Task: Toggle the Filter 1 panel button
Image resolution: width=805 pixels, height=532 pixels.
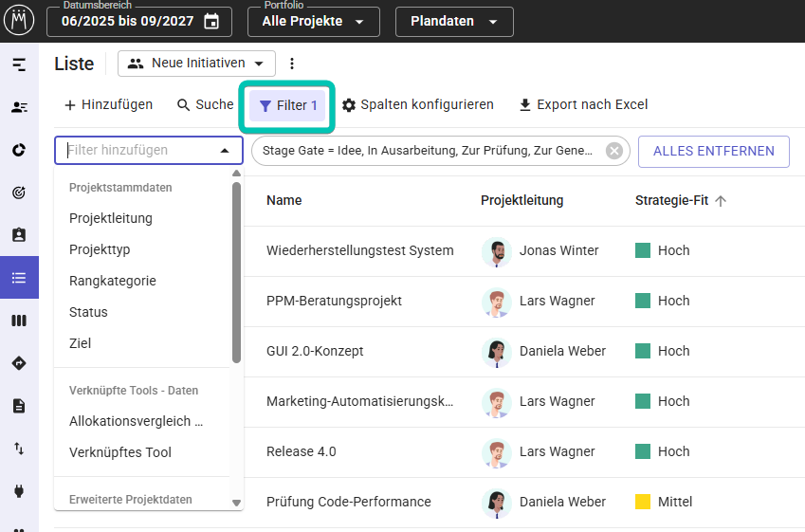Action: tap(288, 105)
